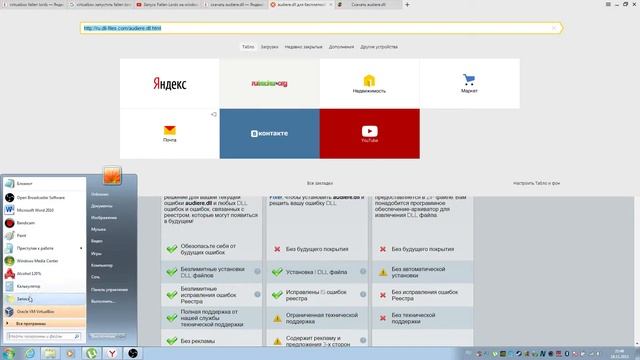
Task: Launch Bandicam from Start menu
Action: [44, 223]
